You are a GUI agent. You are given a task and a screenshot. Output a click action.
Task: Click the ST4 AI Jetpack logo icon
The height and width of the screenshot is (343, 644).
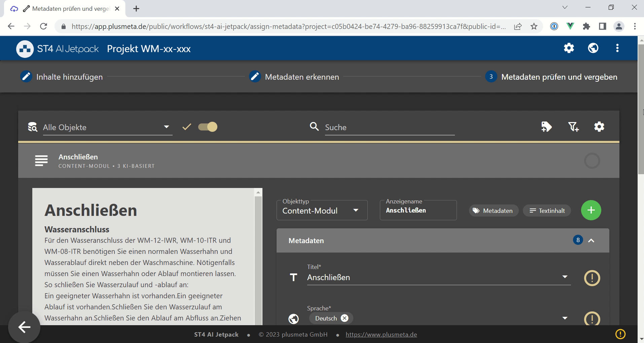(x=25, y=49)
